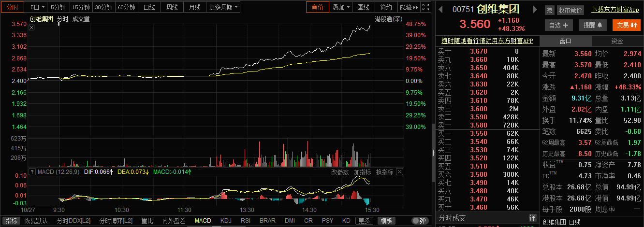The image size is (644, 227).
Task: Click the 成交量 volume label in chart header
Action: point(81,19)
